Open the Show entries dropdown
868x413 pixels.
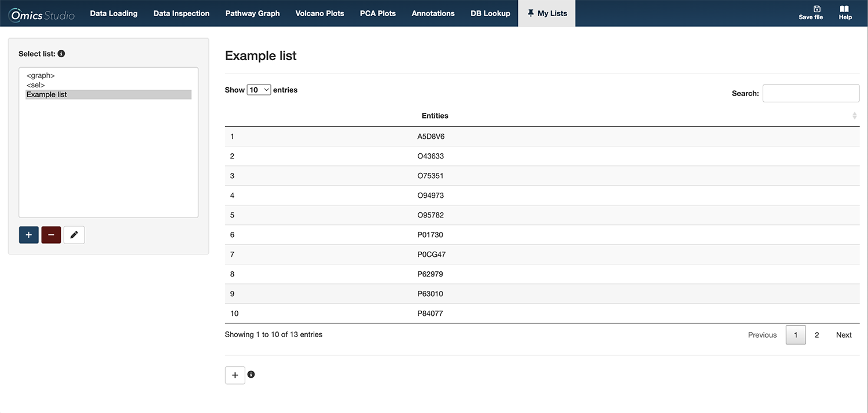click(259, 90)
